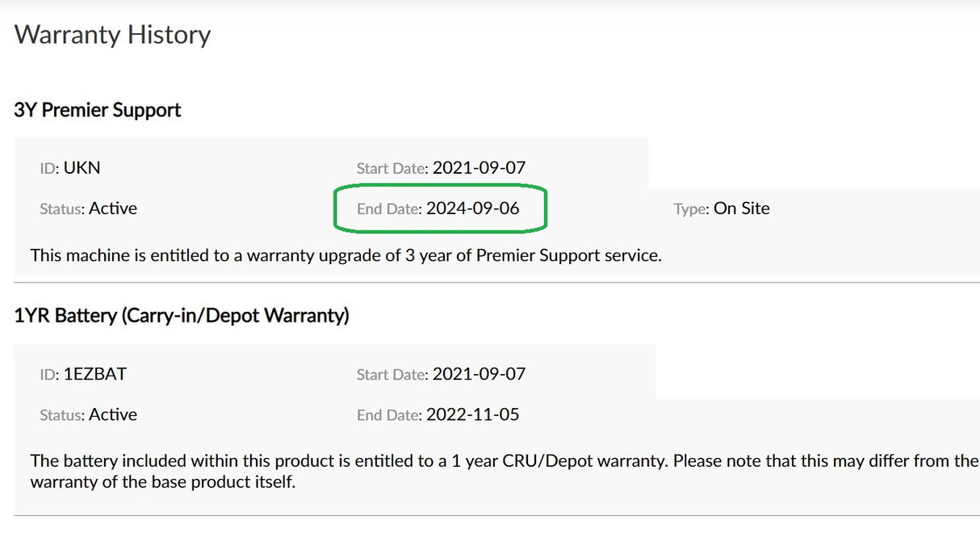980x534 pixels.
Task: Select Premier Support start date 2021-09-07
Action: [x=479, y=168]
